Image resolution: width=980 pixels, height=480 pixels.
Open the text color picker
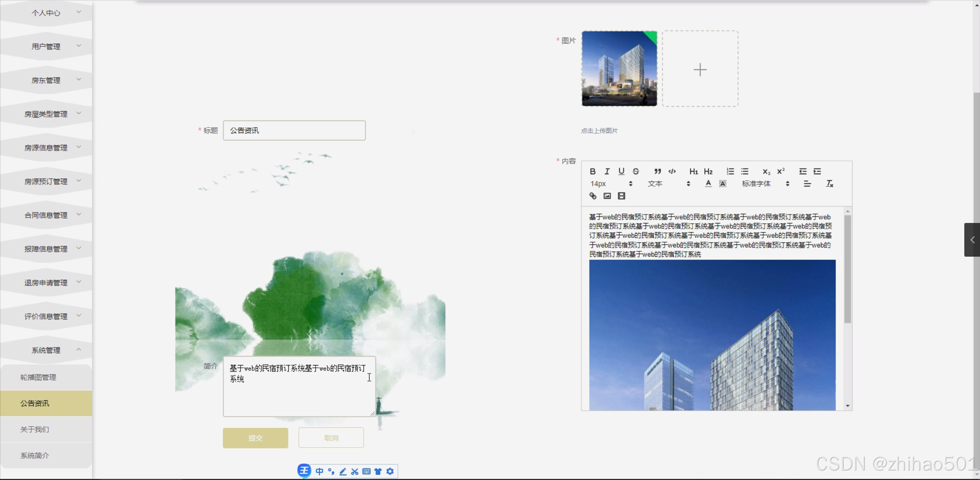tap(708, 184)
